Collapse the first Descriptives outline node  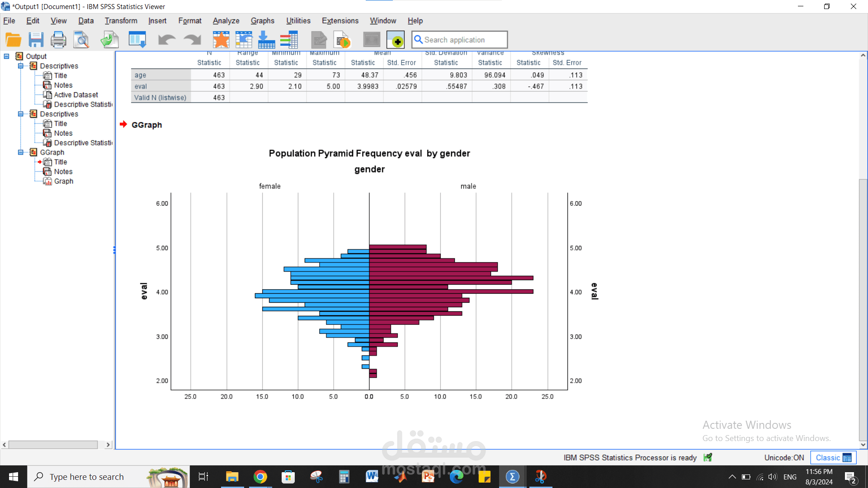(x=21, y=66)
